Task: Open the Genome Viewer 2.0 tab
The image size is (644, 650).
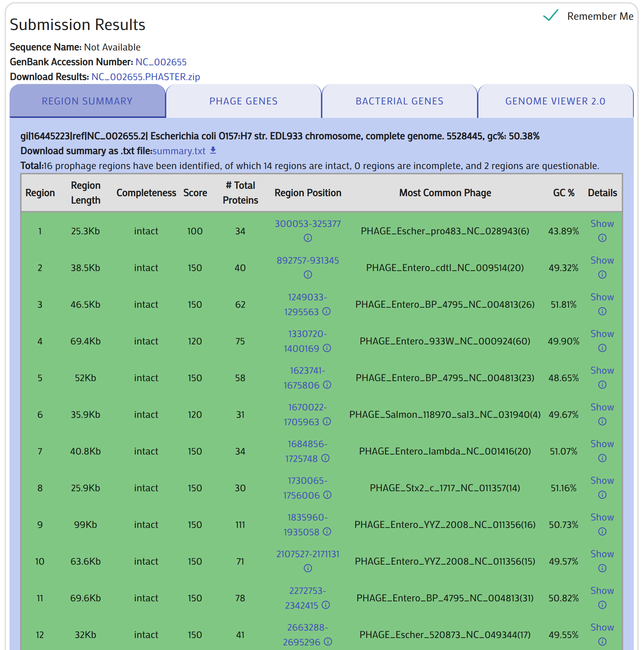Action: tap(555, 101)
